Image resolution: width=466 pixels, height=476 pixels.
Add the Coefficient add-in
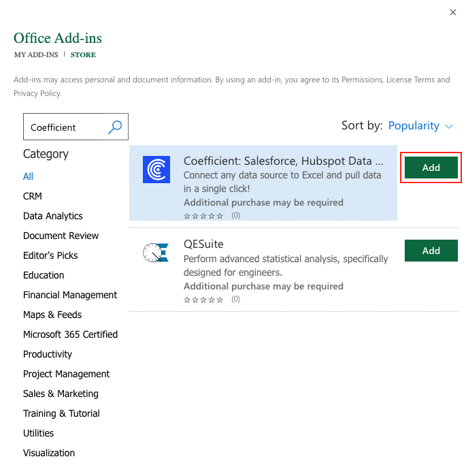pyautogui.click(x=431, y=168)
